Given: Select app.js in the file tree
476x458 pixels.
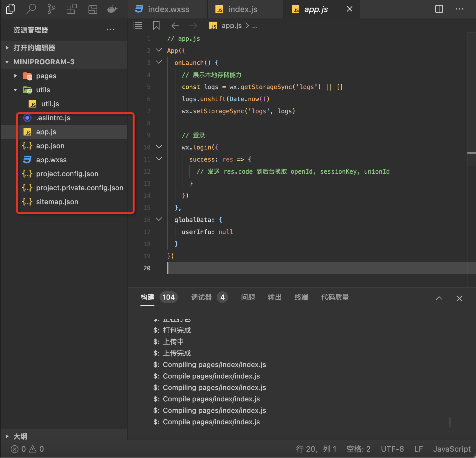Looking at the screenshot, I should coord(64,132).
